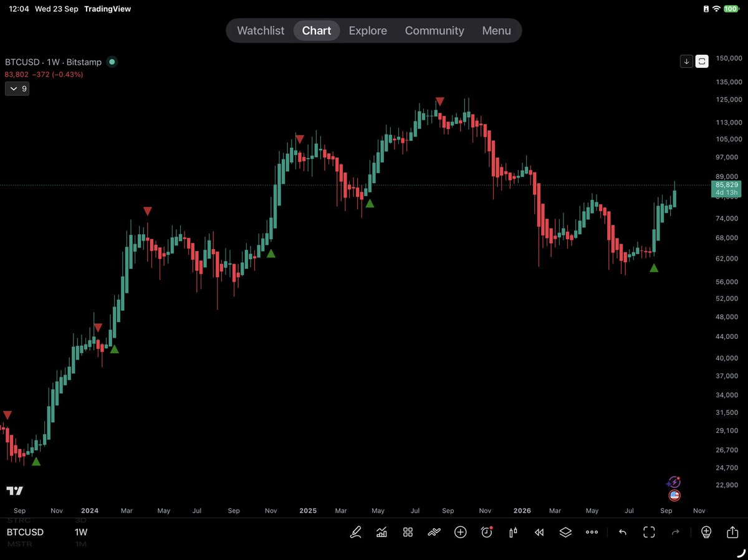This screenshot has height=560, width=748.
Task: Click the 12:04 clock in status bar
Action: (20, 9)
